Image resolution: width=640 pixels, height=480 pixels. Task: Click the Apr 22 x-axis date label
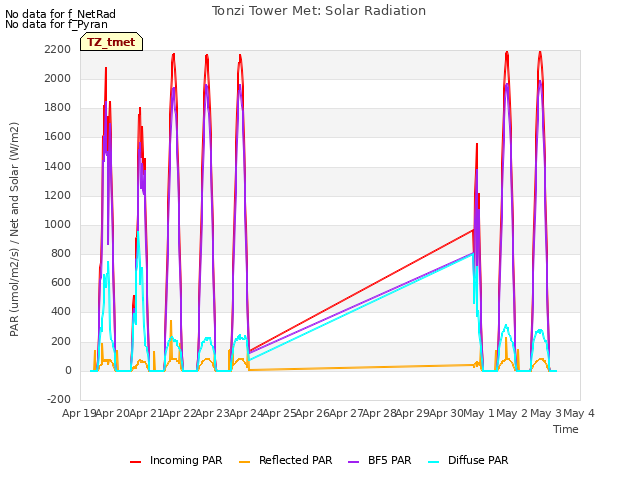[x=180, y=413]
